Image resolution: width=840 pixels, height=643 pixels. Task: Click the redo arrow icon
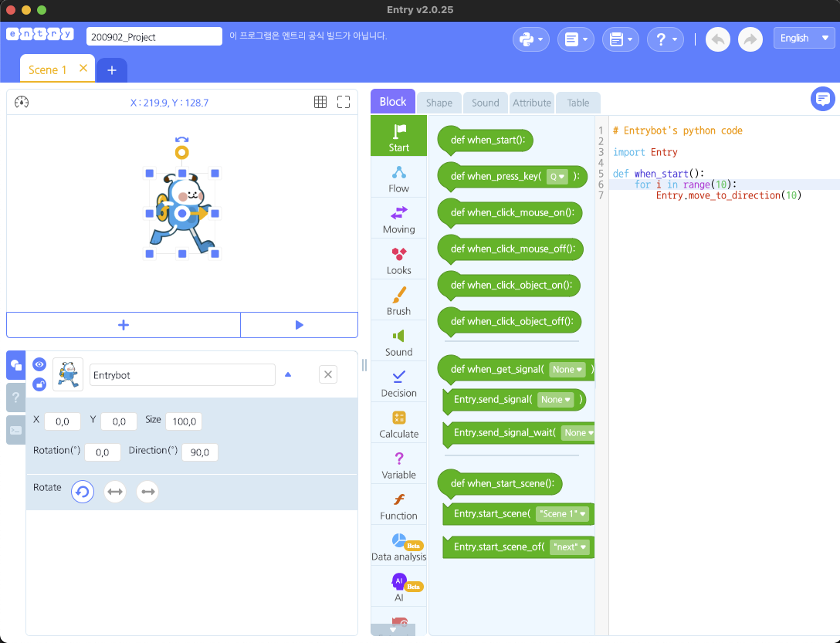point(750,39)
